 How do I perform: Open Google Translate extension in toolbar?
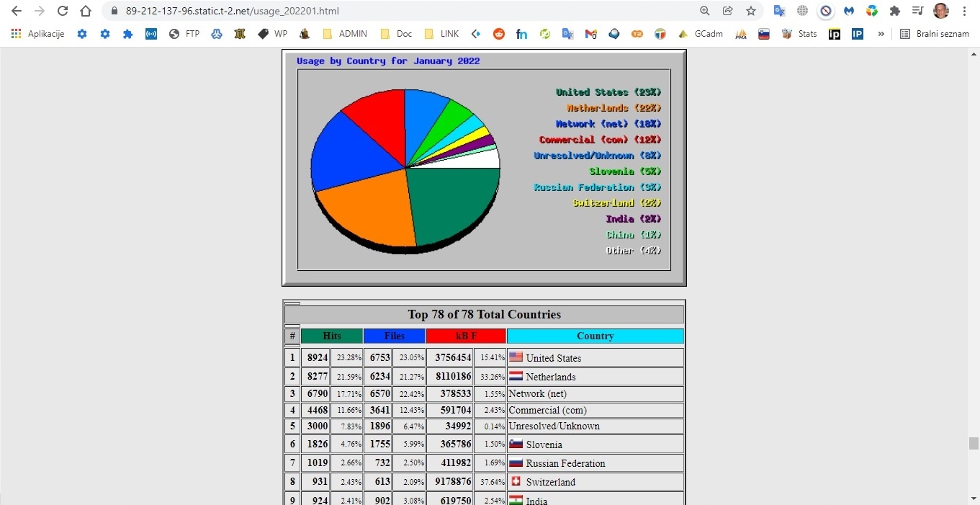[779, 11]
